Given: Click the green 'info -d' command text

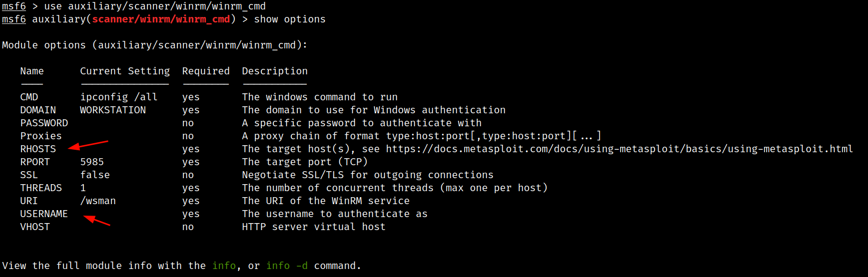Looking at the screenshot, I should pyautogui.click(x=287, y=266).
